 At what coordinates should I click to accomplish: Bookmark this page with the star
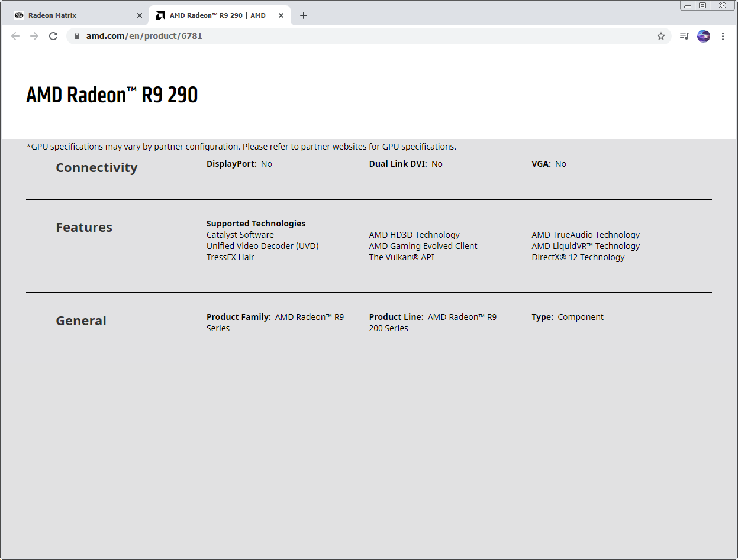pos(661,36)
